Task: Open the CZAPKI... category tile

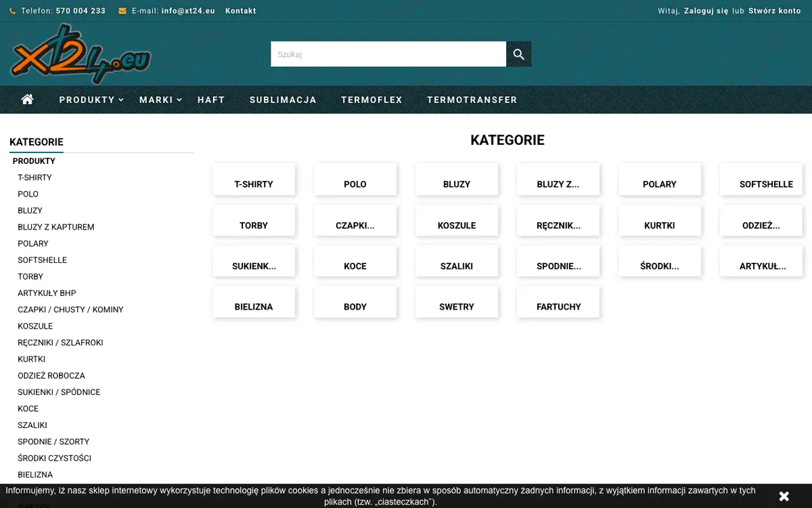Action: tap(355, 221)
